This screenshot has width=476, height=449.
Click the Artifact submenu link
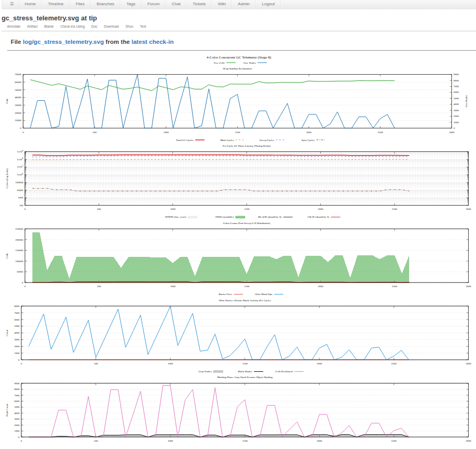pyautogui.click(x=32, y=26)
